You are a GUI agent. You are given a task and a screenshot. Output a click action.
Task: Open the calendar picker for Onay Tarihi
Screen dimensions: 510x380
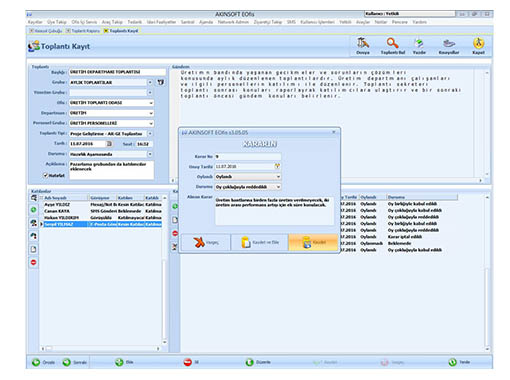277,166
